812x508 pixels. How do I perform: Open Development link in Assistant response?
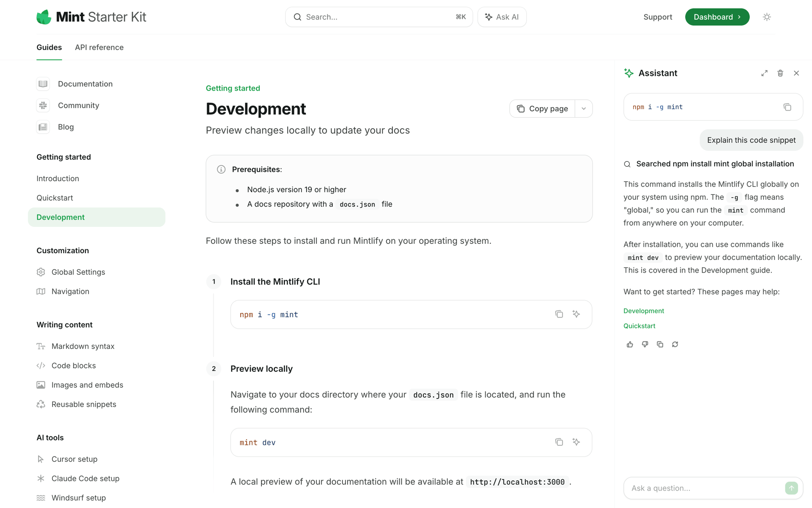pos(644,311)
